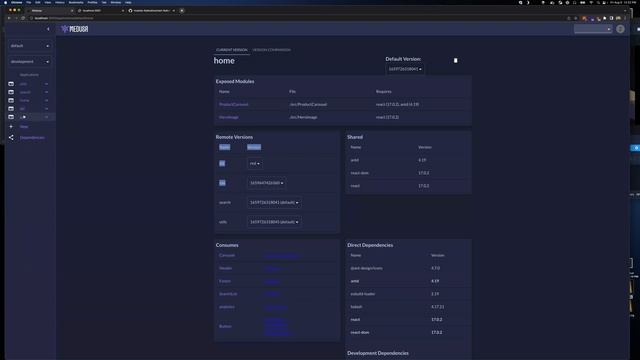Open the utils application in the sidebar
The image size is (640, 360).
pos(23,84)
